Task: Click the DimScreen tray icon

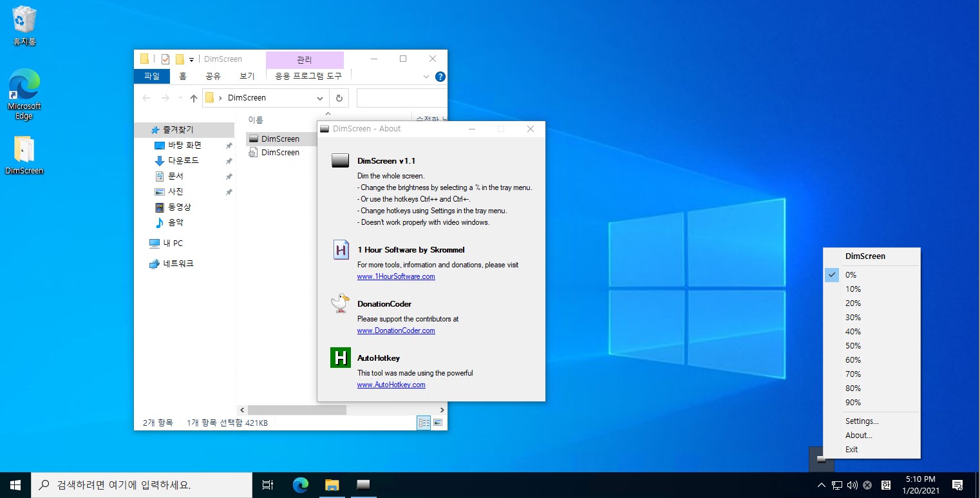Action: (x=822, y=459)
